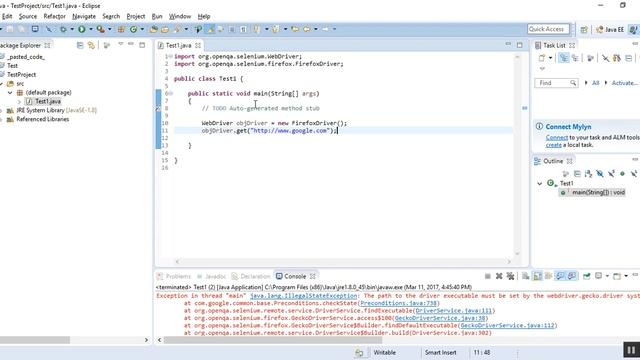This screenshot has height=360, width=640.
Task: Open the Run button's dropdown arrow
Action: pyautogui.click(x=91, y=29)
